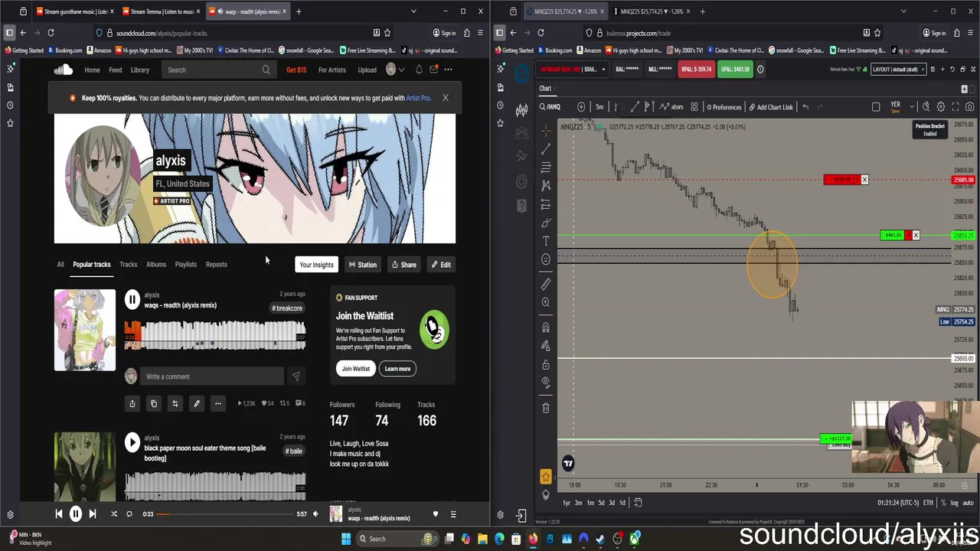This screenshot has width=980, height=551.
Task: Click the profile Edit button
Action: coord(441,265)
